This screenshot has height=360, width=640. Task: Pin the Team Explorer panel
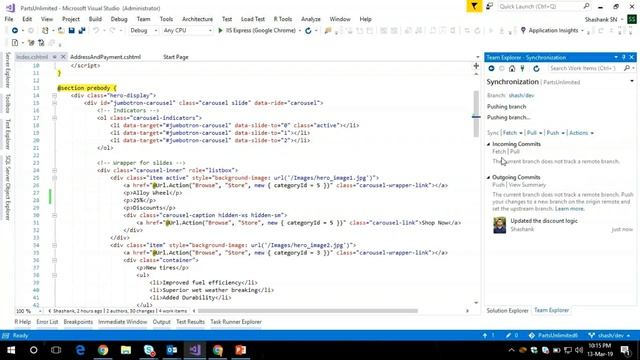tap(624, 58)
